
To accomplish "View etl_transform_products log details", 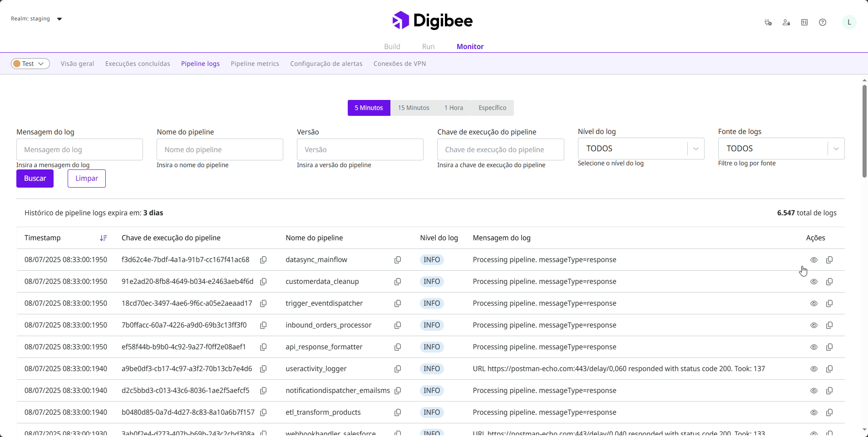I will 814,412.
